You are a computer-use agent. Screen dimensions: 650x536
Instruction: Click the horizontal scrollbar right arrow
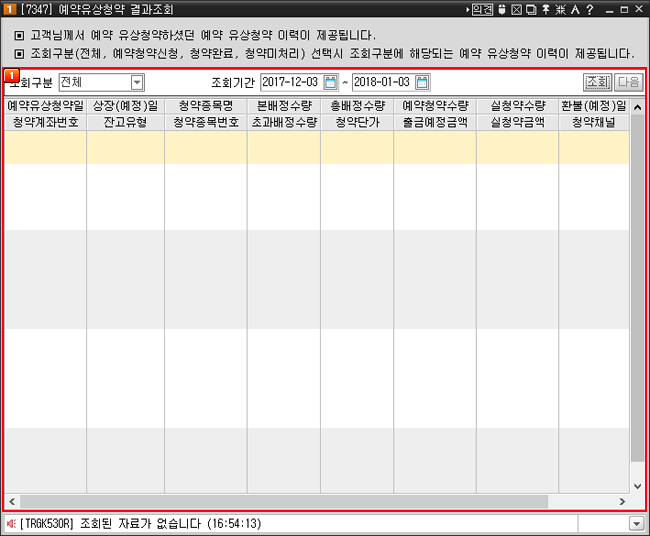pos(624,501)
